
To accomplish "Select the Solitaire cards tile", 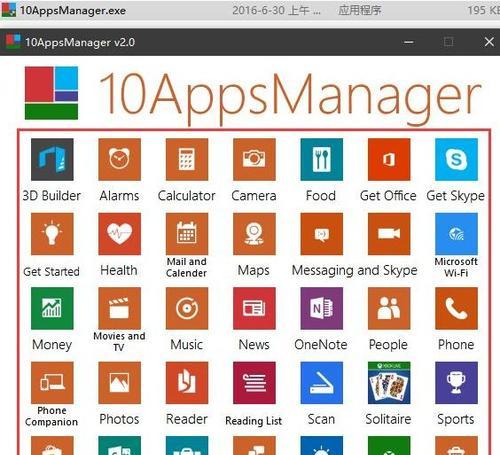I will [389, 383].
